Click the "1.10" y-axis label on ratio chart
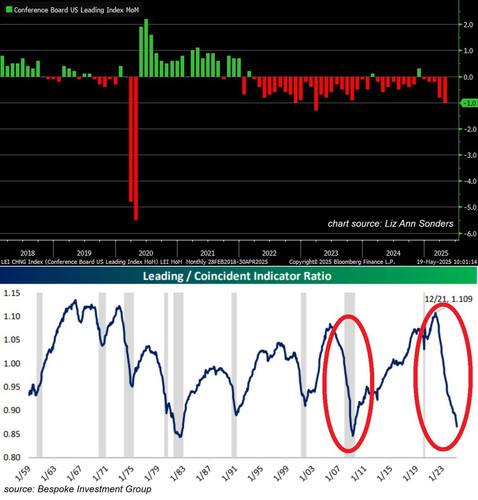This screenshot has width=478, height=500. (x=12, y=316)
